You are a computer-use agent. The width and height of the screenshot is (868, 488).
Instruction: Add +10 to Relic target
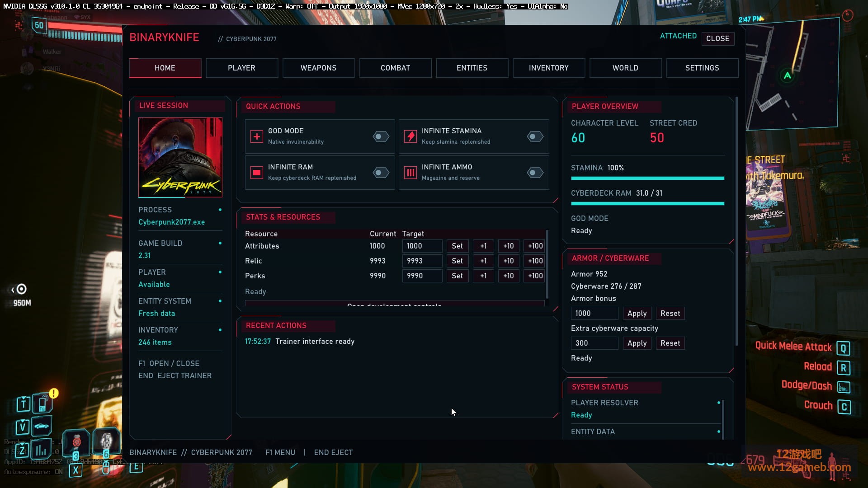click(509, 261)
